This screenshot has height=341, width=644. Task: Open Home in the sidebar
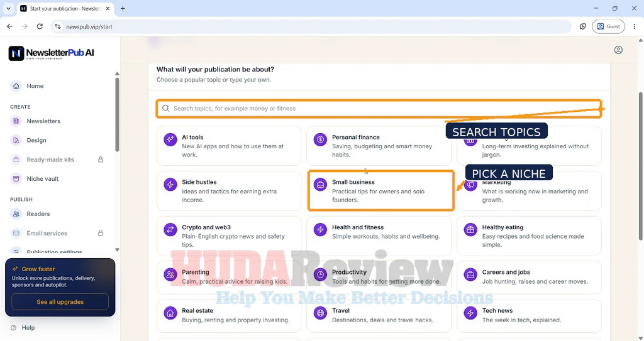coord(35,86)
